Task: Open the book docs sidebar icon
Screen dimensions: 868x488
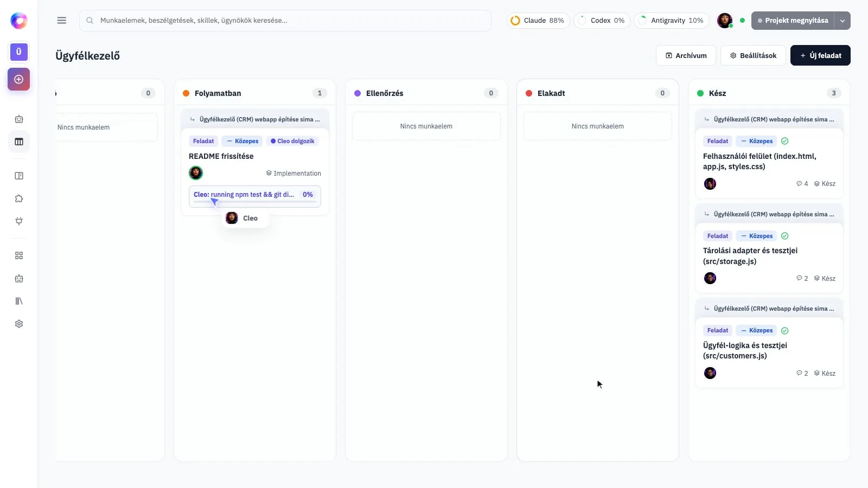Action: coord(19,176)
